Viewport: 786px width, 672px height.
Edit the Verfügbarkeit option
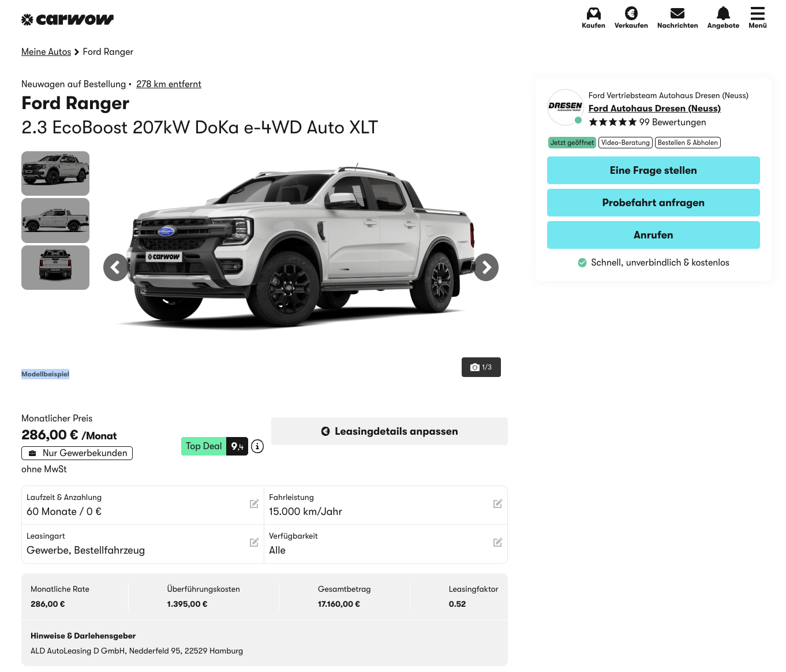click(497, 543)
